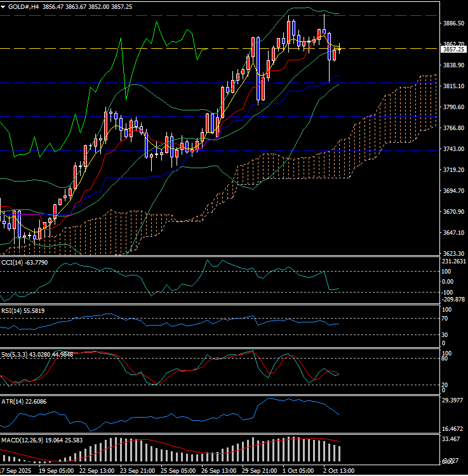Click the 3857.25 current price tag
468x476 pixels.
coord(452,49)
